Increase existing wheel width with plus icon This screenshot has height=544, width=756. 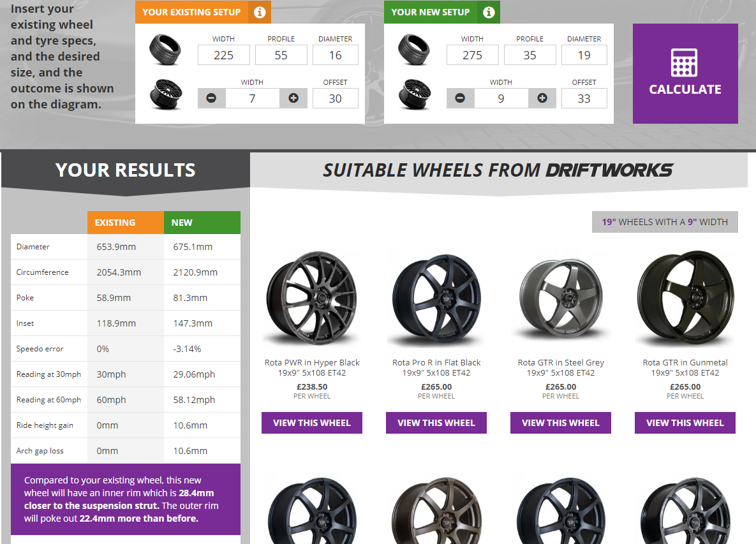pyautogui.click(x=293, y=98)
